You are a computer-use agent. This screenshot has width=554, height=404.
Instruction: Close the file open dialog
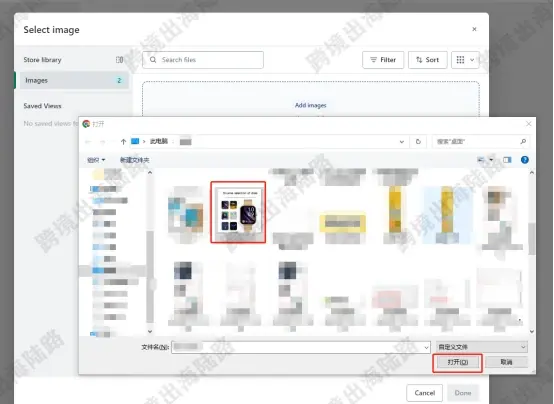(529, 123)
